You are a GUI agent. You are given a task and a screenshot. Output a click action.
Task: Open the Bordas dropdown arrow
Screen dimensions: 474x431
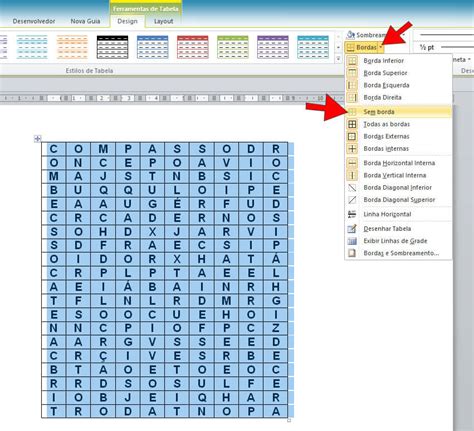point(381,48)
